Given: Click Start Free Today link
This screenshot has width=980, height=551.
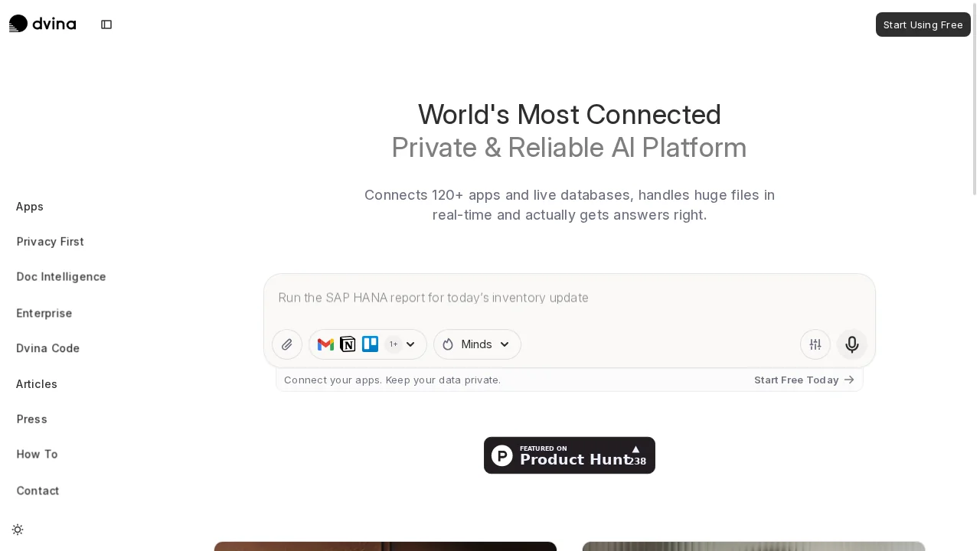Looking at the screenshot, I should 803,380.
